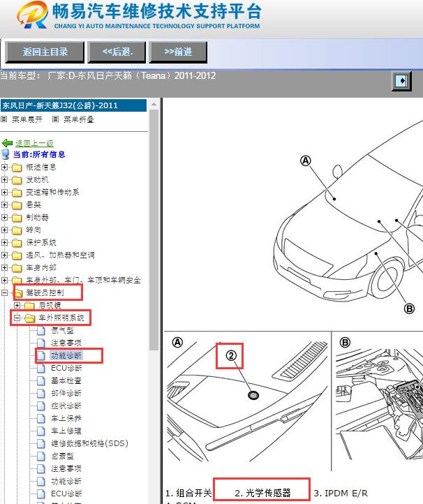
Task: Click the detail view A hood illustration
Action: [x=248, y=402]
